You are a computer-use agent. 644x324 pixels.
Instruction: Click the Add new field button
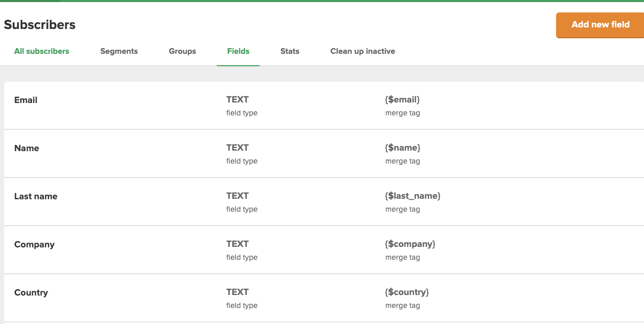600,24
